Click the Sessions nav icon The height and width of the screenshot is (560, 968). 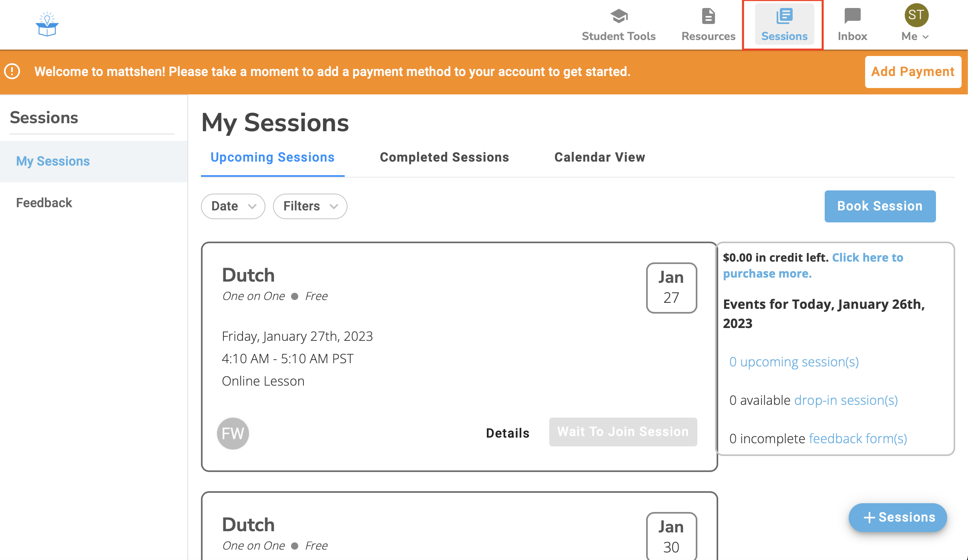pos(784,16)
